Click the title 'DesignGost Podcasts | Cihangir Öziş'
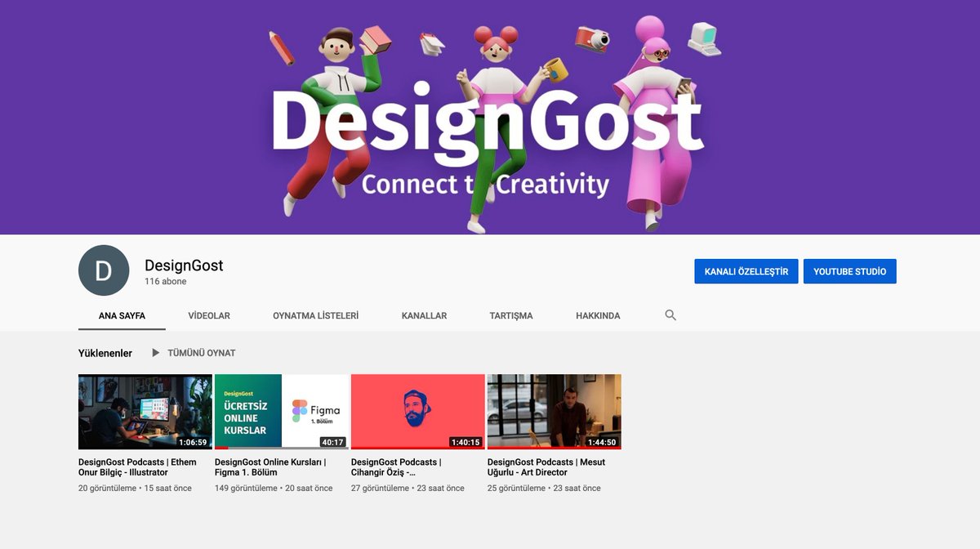This screenshot has width=980, height=549. pos(396,467)
